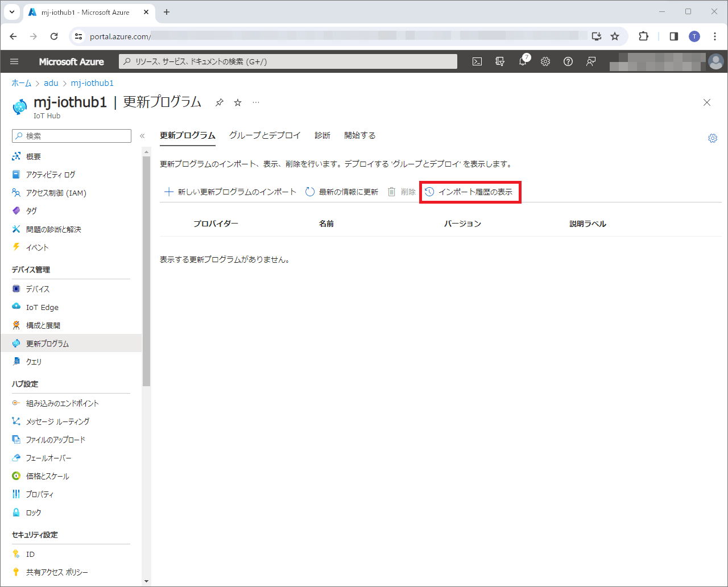
Task: Open the more options ellipsis beside title
Action: click(x=256, y=102)
